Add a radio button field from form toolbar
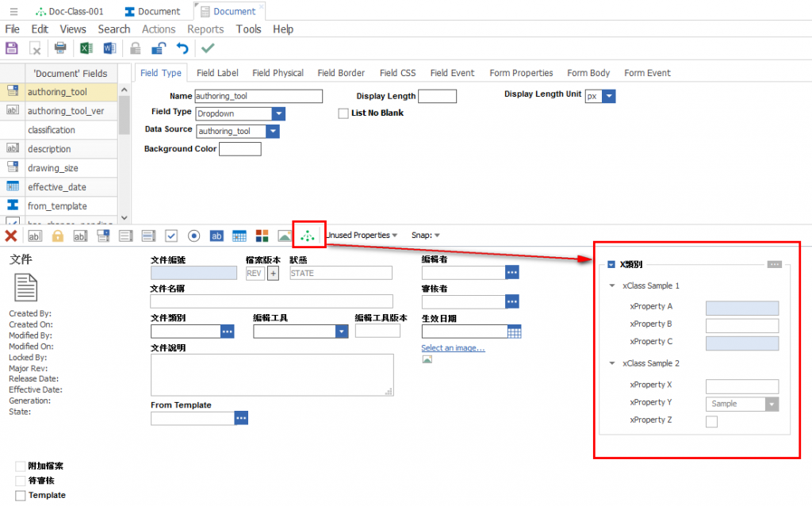812x506 pixels. 193,236
